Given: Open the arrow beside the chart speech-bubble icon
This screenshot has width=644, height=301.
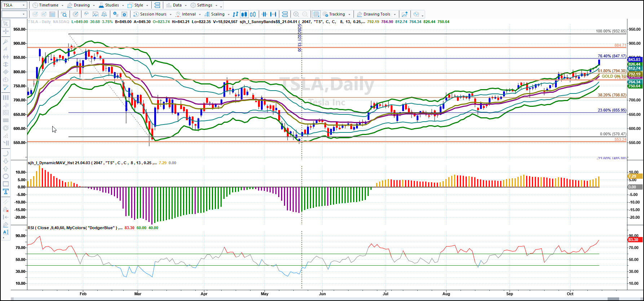Looking at the screenshot, I should [x=423, y=15].
